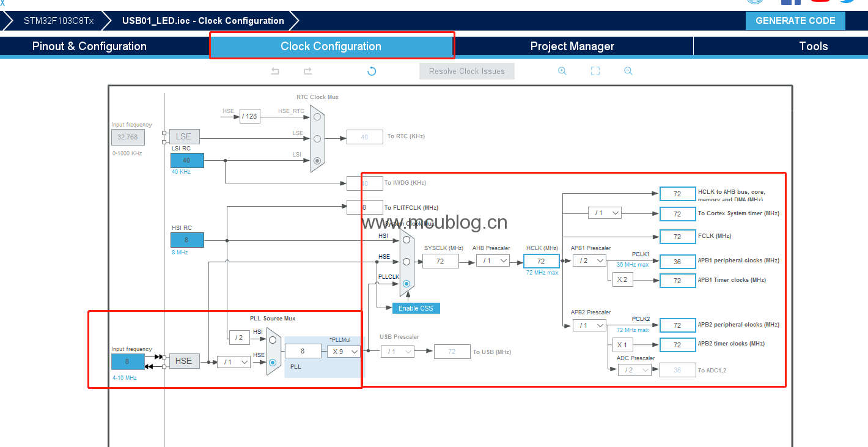Click the /128 HSE divider box
This screenshot has height=447, width=868.
tap(250, 116)
